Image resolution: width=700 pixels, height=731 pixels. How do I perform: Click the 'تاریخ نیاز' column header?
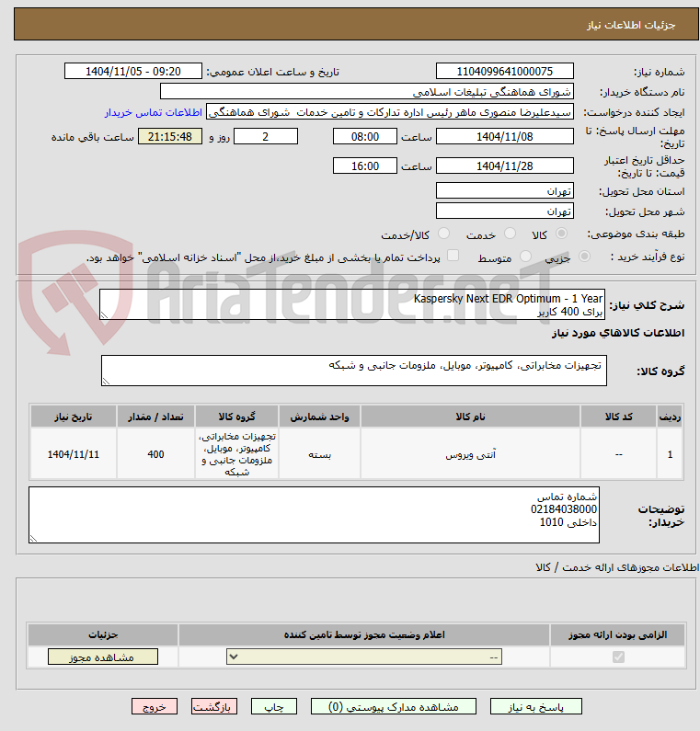click(74, 417)
